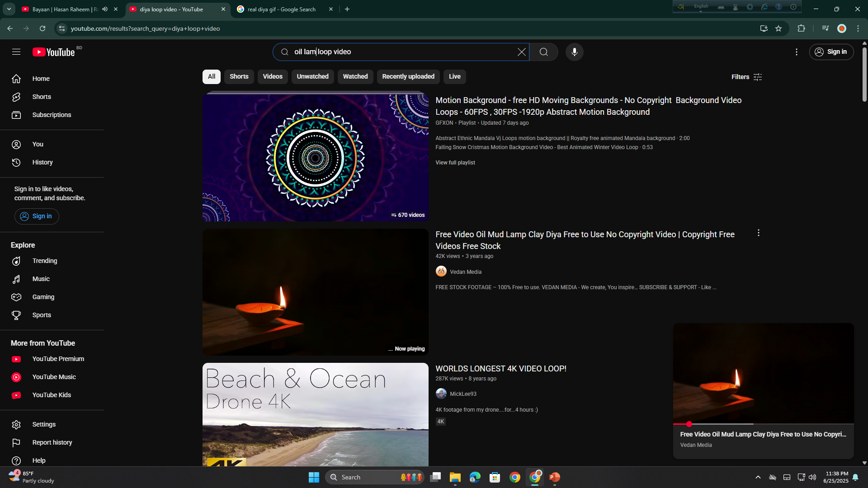Open Music under Explore
This screenshot has width=868, height=488.
(x=52, y=279)
